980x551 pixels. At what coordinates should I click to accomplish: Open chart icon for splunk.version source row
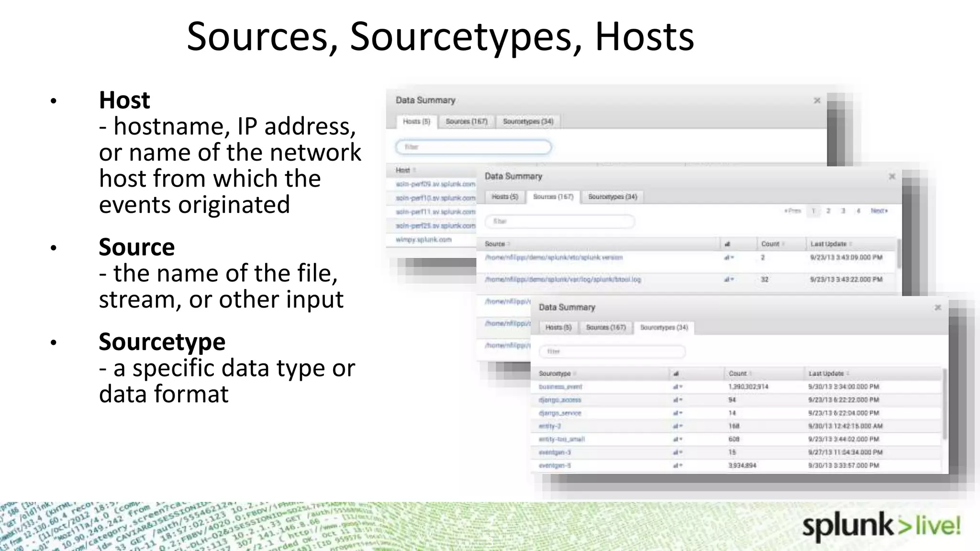coord(729,258)
